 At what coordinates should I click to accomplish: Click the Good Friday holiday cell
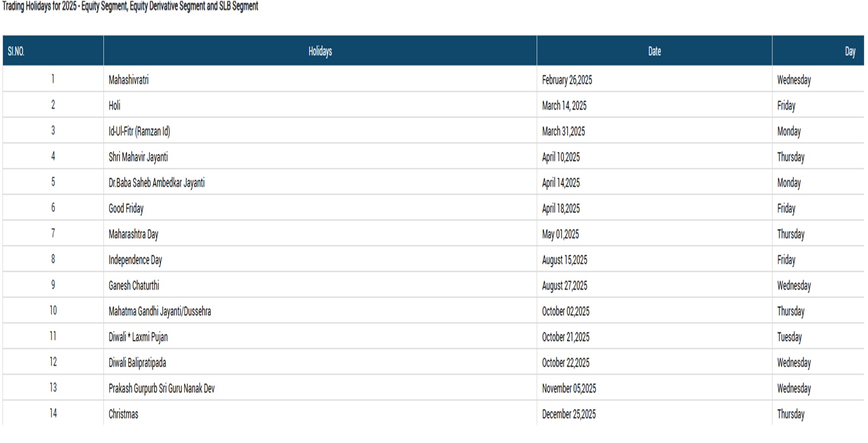(126, 208)
